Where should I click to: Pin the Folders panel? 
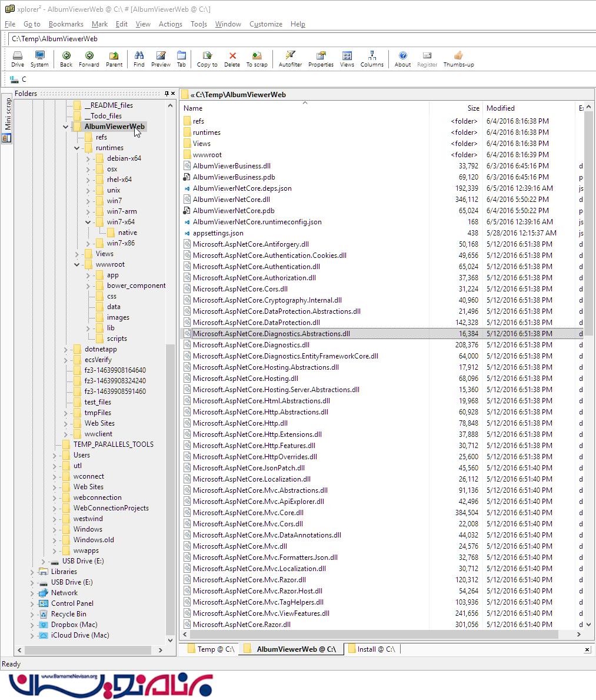point(167,94)
